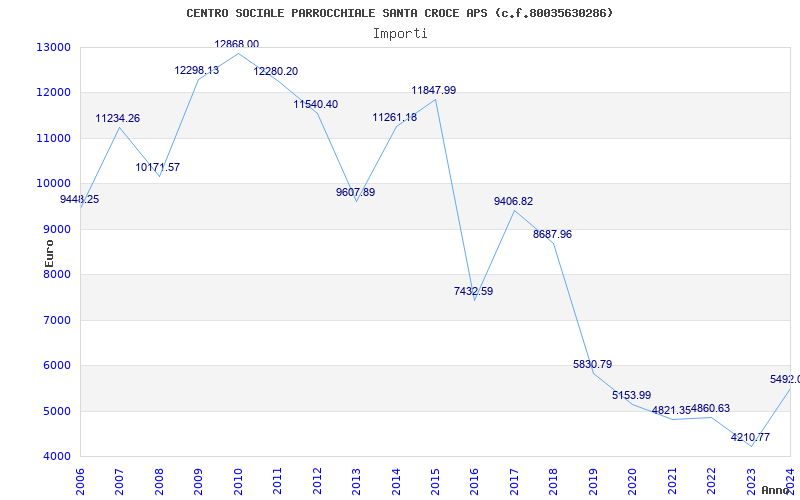
Task: Click the 2007 year label
Action: (119, 481)
